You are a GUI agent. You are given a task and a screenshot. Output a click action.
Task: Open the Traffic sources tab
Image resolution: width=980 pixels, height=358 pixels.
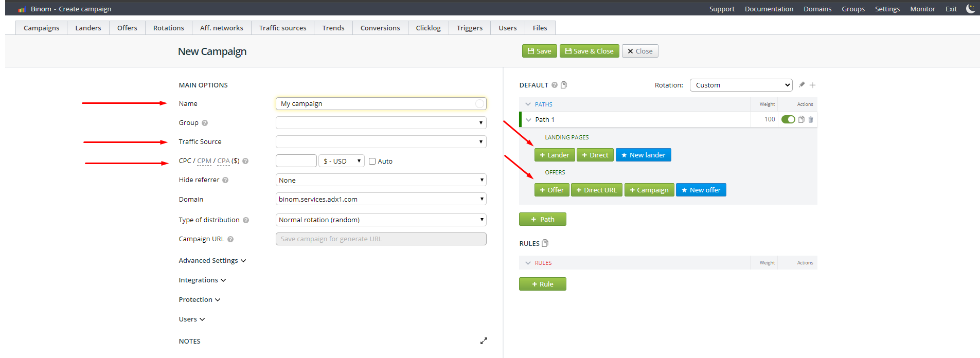283,28
